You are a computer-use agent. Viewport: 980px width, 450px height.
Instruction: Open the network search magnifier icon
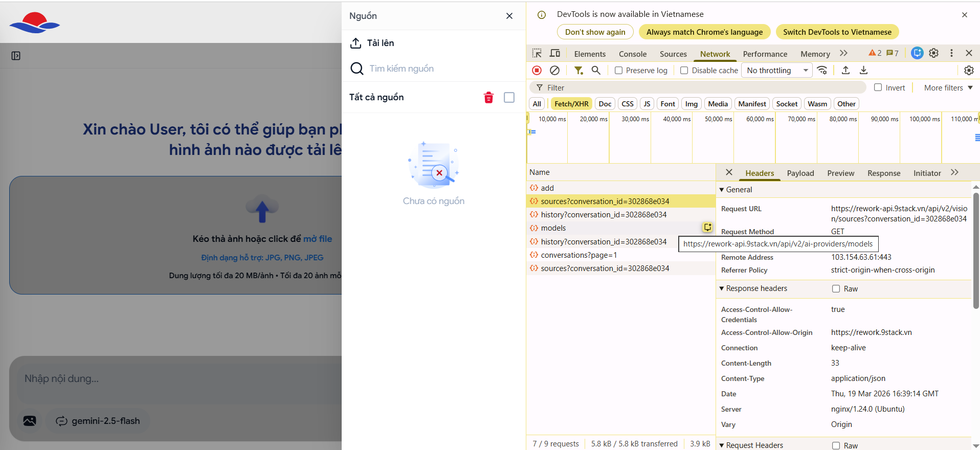pos(596,71)
